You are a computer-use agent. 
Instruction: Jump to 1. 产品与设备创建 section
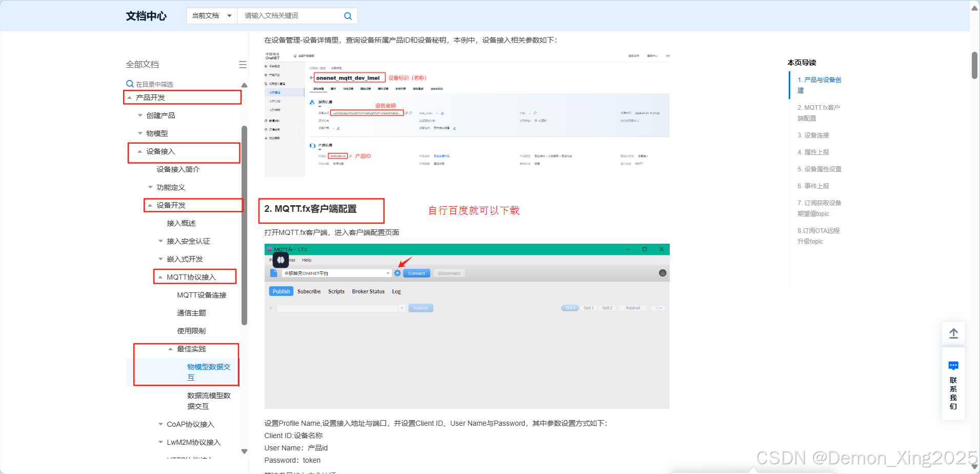tap(819, 85)
